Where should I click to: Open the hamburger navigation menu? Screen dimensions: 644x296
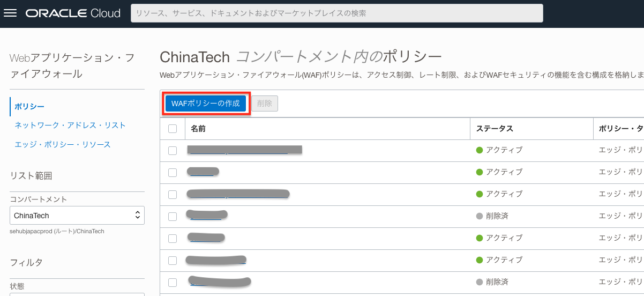click(11, 13)
